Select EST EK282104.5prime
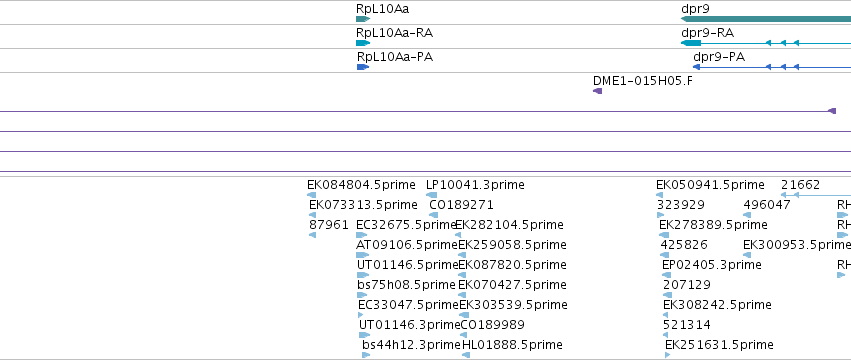 [509, 225]
